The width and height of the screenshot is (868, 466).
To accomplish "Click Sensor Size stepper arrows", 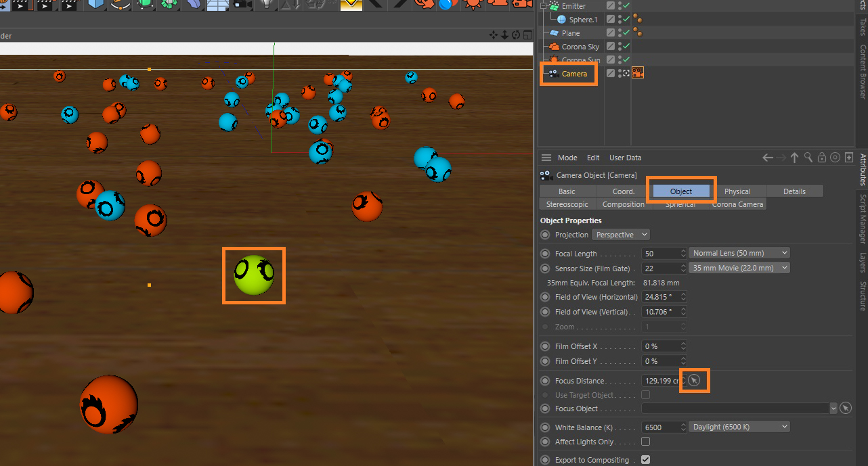I will tap(683, 269).
